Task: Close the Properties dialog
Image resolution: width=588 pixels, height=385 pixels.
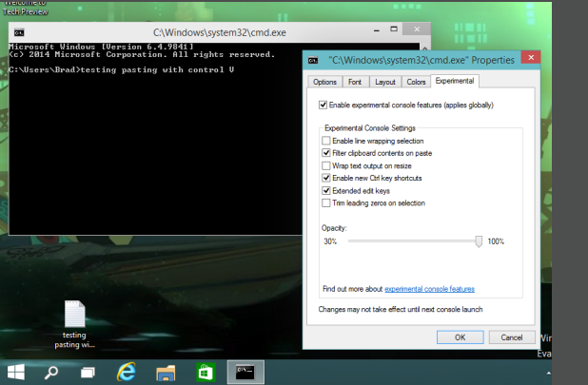Action: (531, 57)
